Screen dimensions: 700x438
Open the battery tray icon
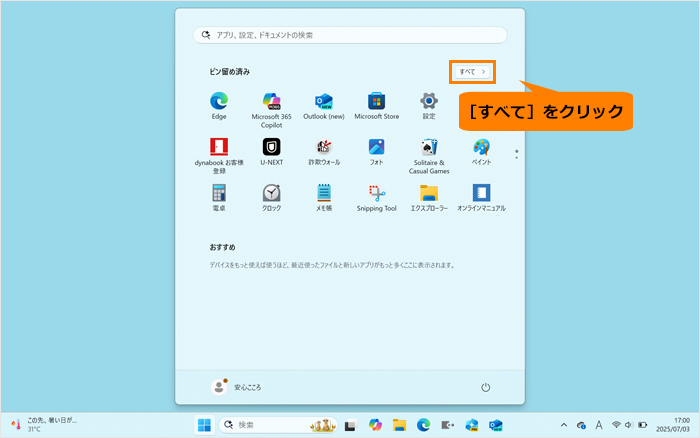642,425
